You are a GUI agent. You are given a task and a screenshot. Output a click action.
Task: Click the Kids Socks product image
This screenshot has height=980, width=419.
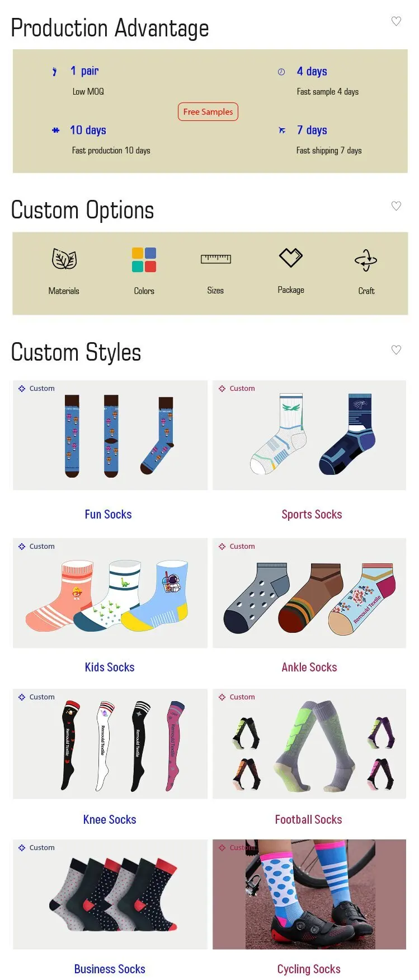110,593
